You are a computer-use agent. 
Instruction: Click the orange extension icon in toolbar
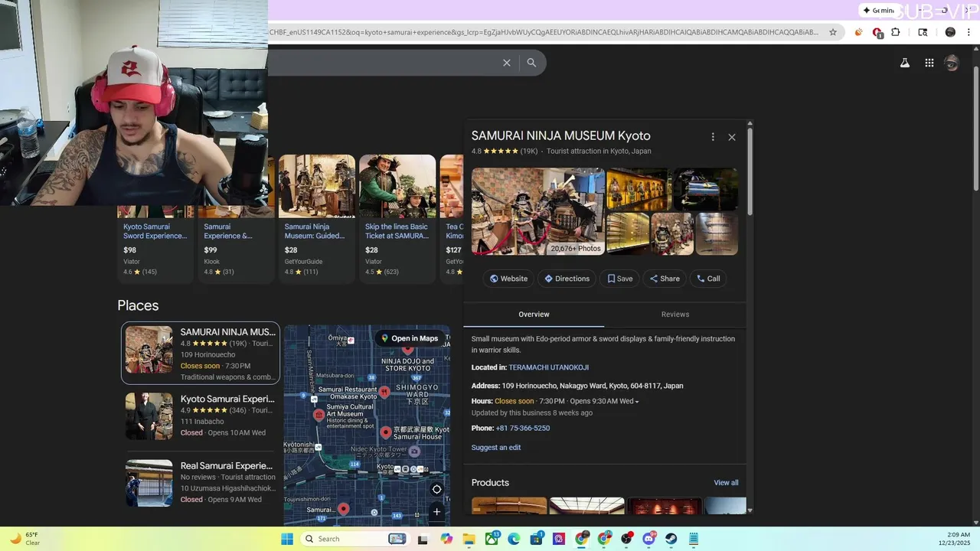click(x=858, y=32)
